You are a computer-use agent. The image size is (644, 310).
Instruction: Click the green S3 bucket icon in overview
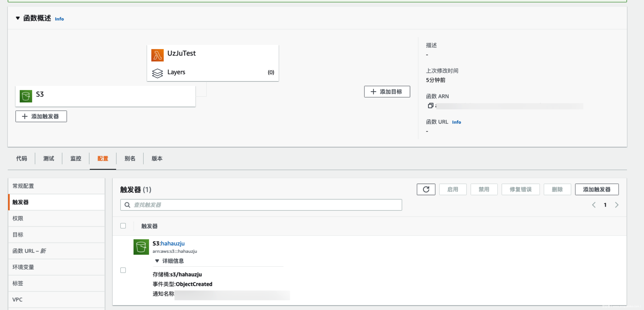tap(26, 96)
